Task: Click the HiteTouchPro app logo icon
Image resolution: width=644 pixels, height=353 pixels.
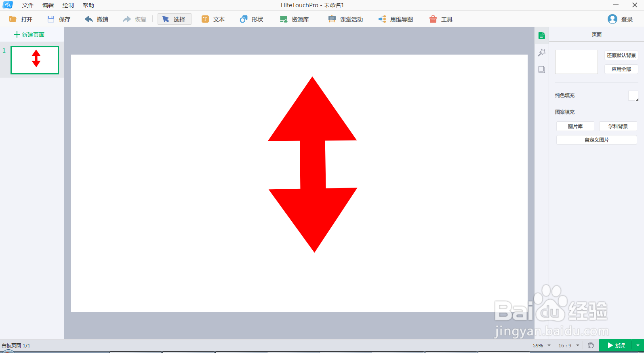Action: click(x=8, y=5)
